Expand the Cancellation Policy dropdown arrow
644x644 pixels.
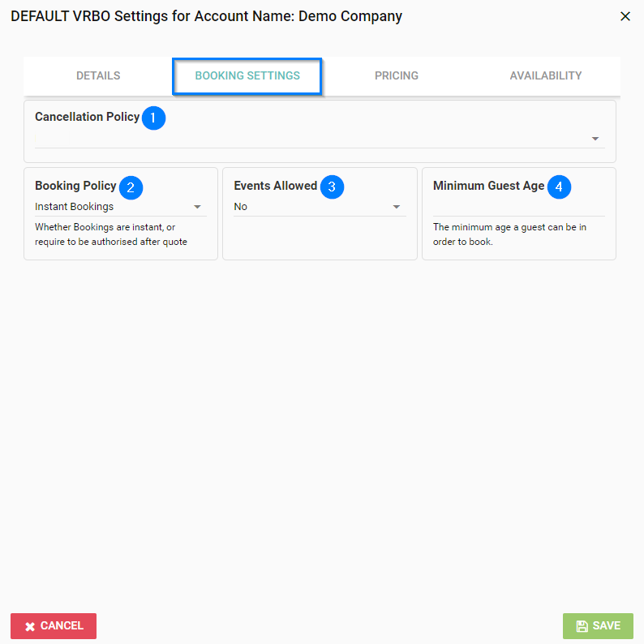click(595, 139)
